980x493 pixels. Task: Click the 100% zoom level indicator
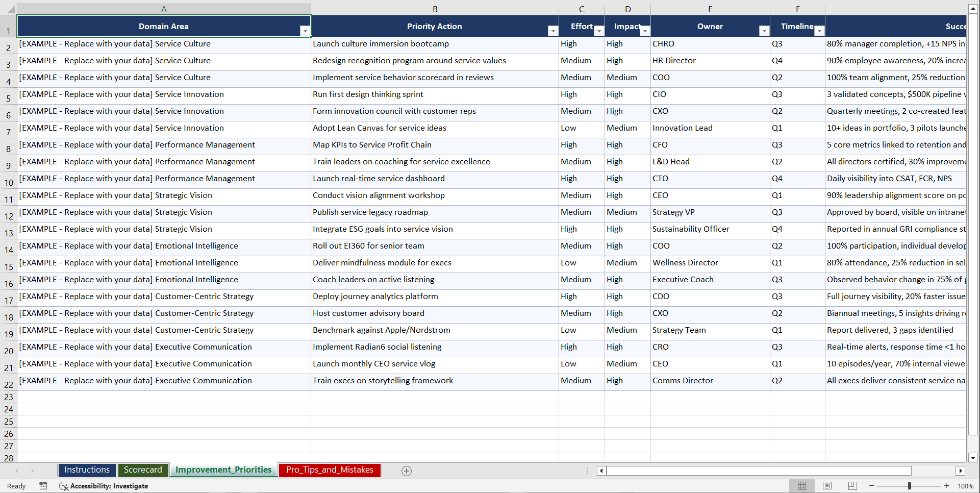tap(965, 486)
